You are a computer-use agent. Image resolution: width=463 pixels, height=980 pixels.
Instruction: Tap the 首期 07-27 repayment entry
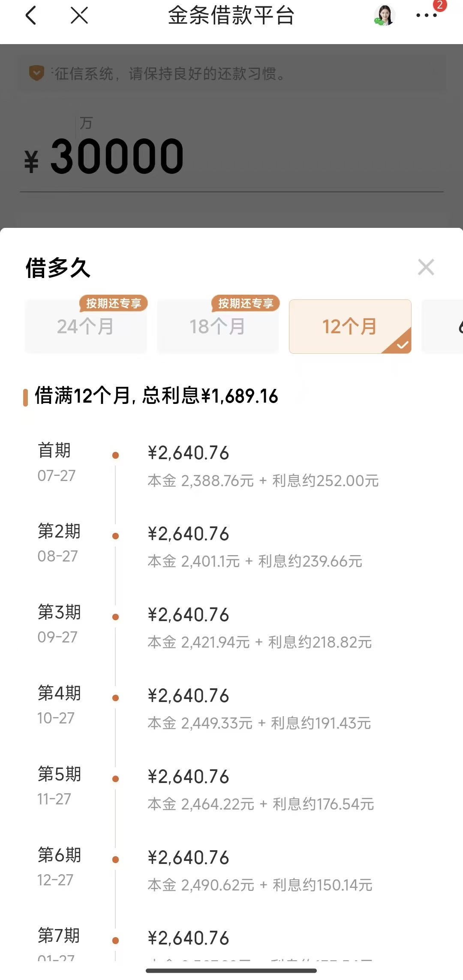[x=231, y=465]
